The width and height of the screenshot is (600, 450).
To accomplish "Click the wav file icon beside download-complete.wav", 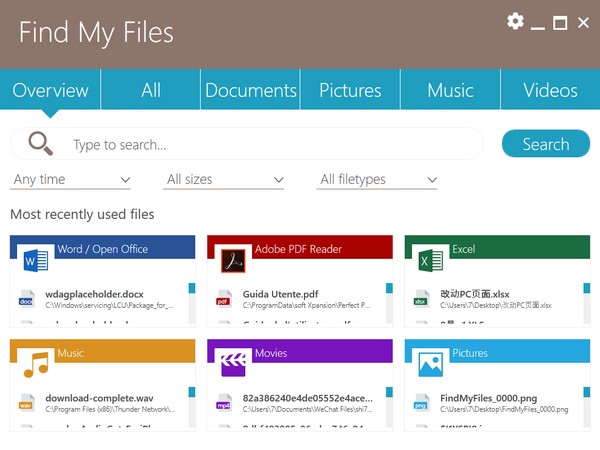I will coord(26,403).
